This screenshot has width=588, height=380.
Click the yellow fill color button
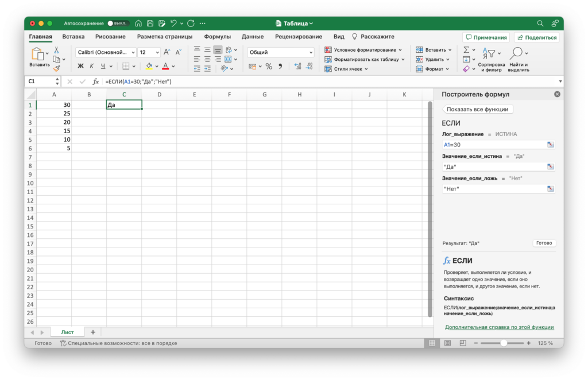149,67
